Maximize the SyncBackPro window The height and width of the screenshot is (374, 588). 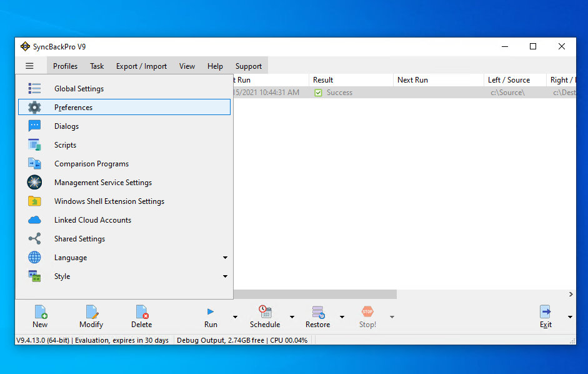[533, 46]
